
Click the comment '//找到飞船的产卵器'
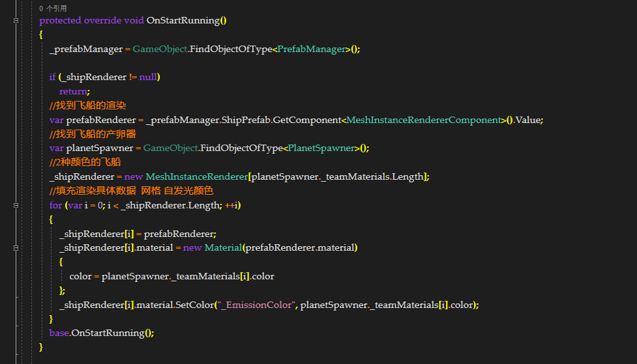(93, 134)
